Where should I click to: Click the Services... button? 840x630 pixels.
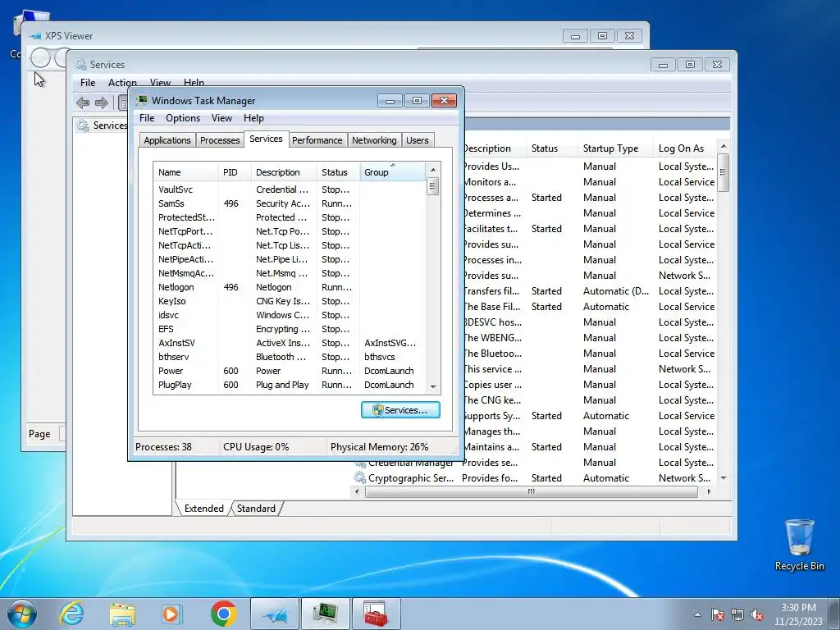(x=400, y=410)
